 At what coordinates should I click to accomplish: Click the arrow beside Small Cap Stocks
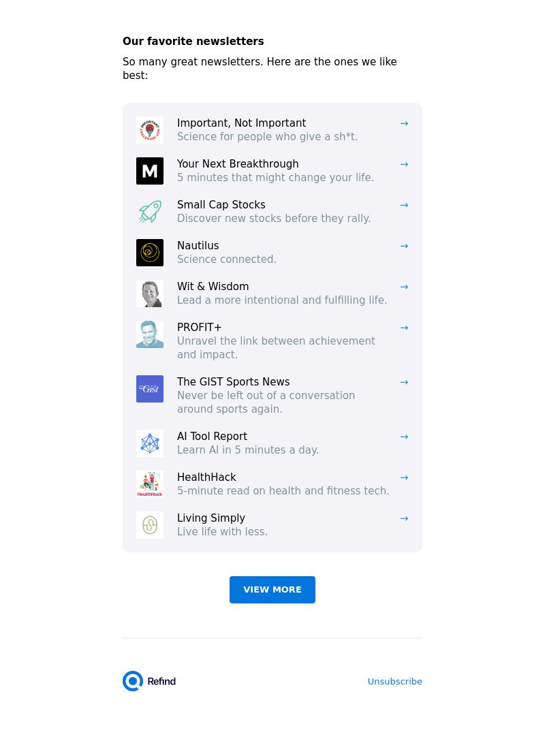[404, 205]
